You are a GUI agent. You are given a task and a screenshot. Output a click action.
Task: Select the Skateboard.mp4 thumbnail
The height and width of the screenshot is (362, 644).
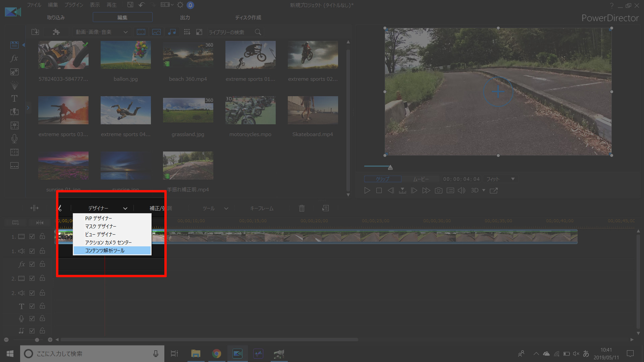tap(313, 110)
